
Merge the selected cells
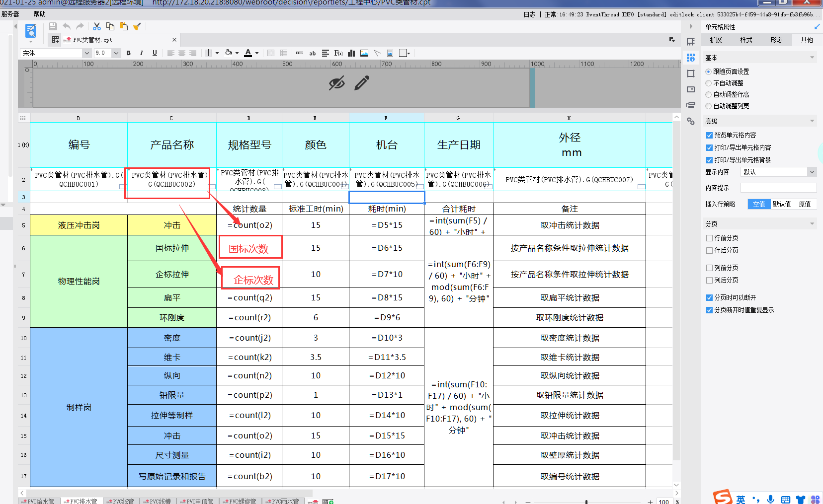tap(271, 53)
